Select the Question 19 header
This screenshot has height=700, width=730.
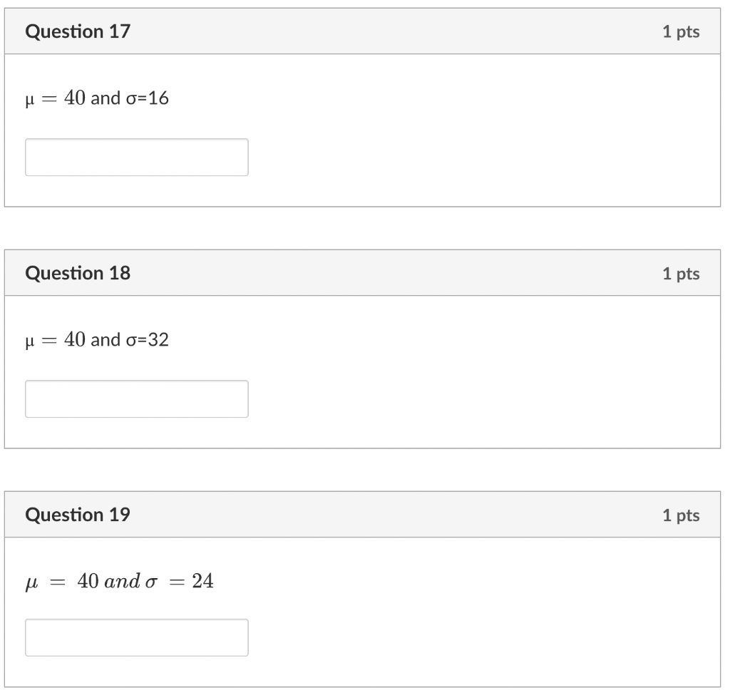pyautogui.click(x=78, y=515)
